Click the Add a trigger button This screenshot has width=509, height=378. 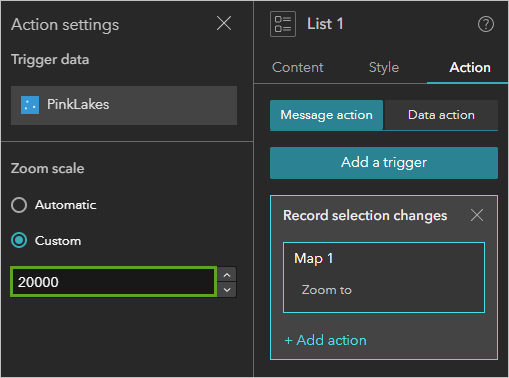pos(384,163)
